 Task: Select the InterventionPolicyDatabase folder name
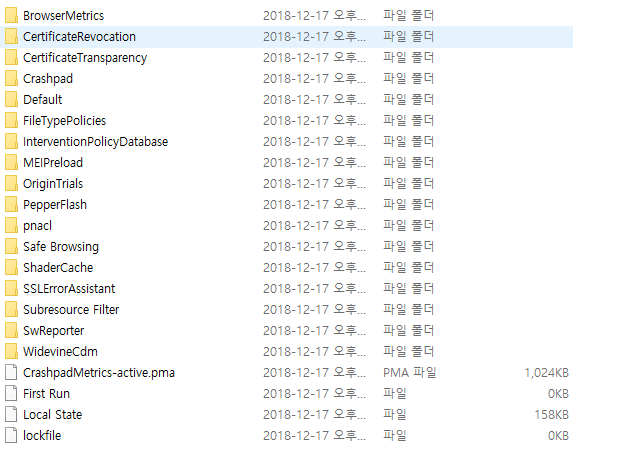pyautogui.click(x=96, y=142)
